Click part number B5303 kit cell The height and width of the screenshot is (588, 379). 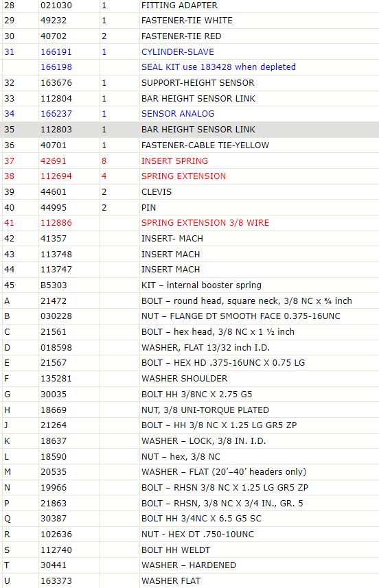[69, 285]
